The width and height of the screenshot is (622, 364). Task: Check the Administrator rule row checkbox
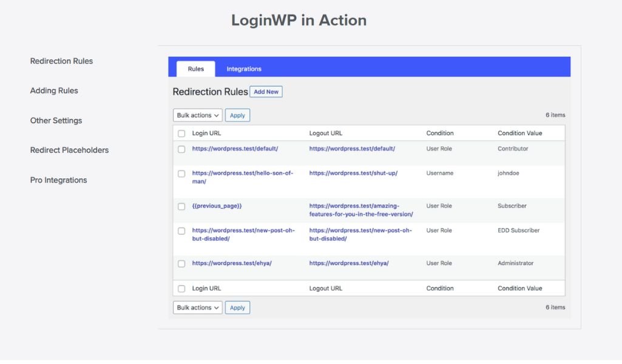[181, 264]
